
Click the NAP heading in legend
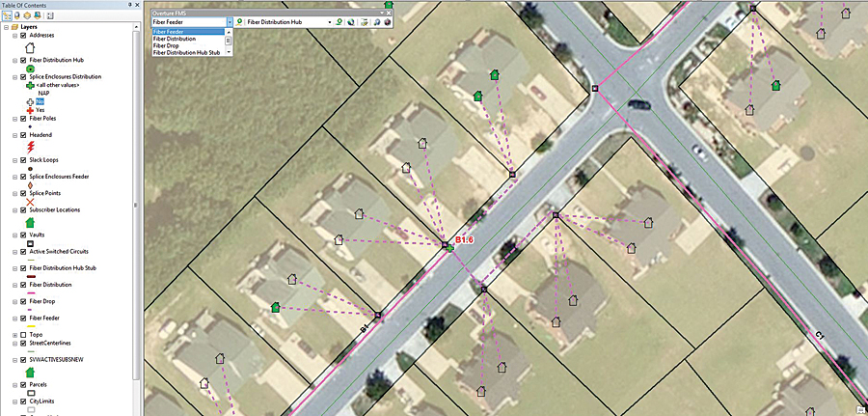point(42,94)
